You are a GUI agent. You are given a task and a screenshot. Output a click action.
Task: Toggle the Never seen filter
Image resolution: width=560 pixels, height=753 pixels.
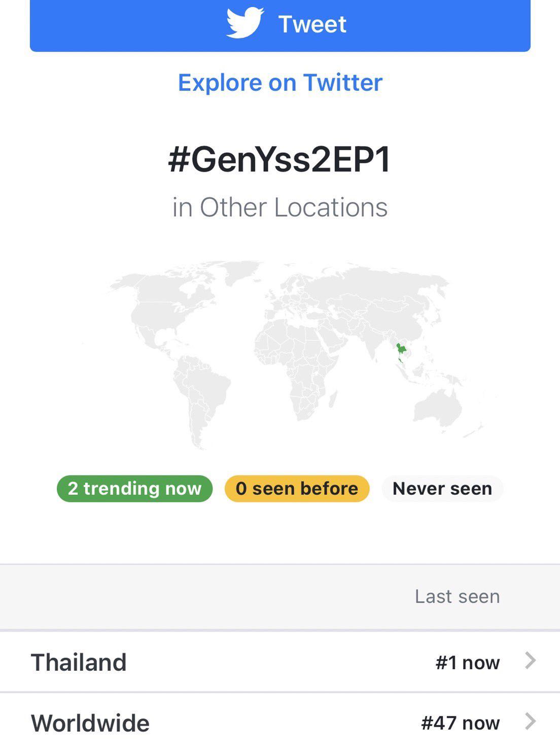[x=442, y=489]
